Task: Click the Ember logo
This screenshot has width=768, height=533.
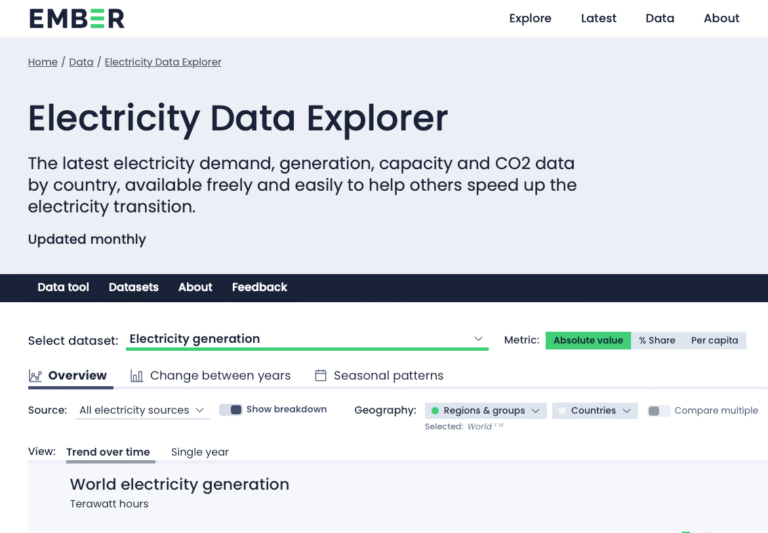Action: (76, 18)
